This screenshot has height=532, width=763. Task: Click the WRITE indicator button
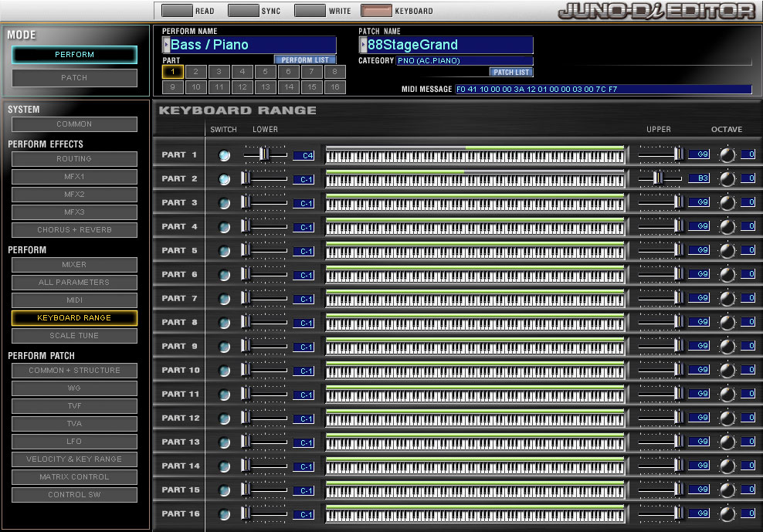pyautogui.click(x=310, y=10)
